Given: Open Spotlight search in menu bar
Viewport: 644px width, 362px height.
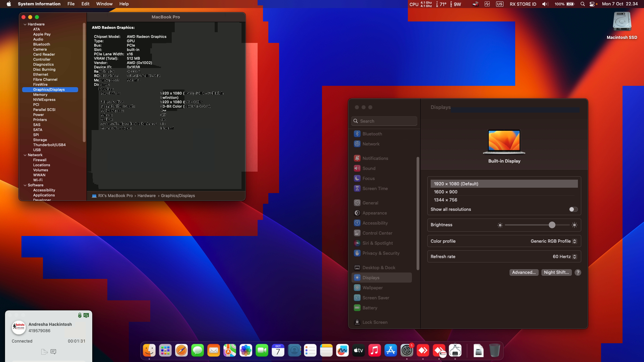Looking at the screenshot, I should pos(583,4).
